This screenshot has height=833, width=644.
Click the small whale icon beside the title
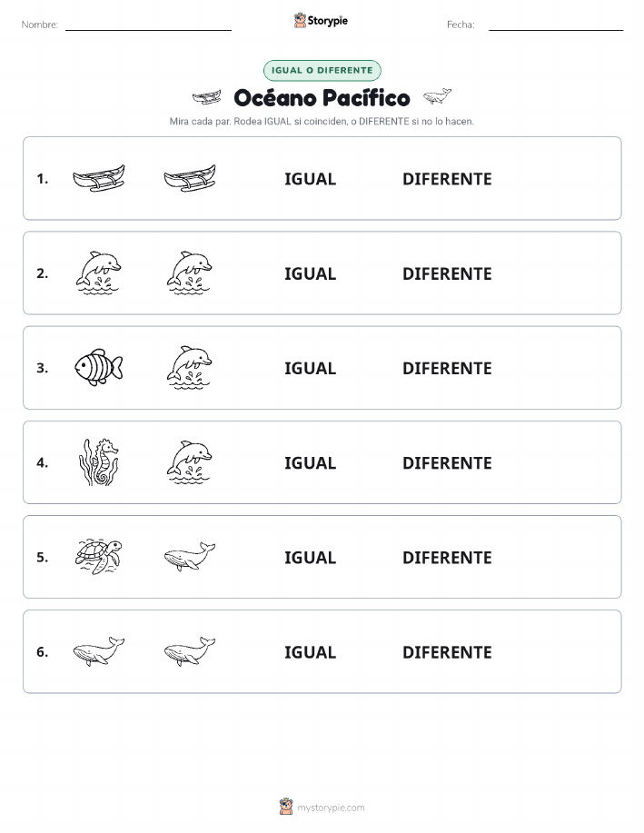click(x=437, y=96)
